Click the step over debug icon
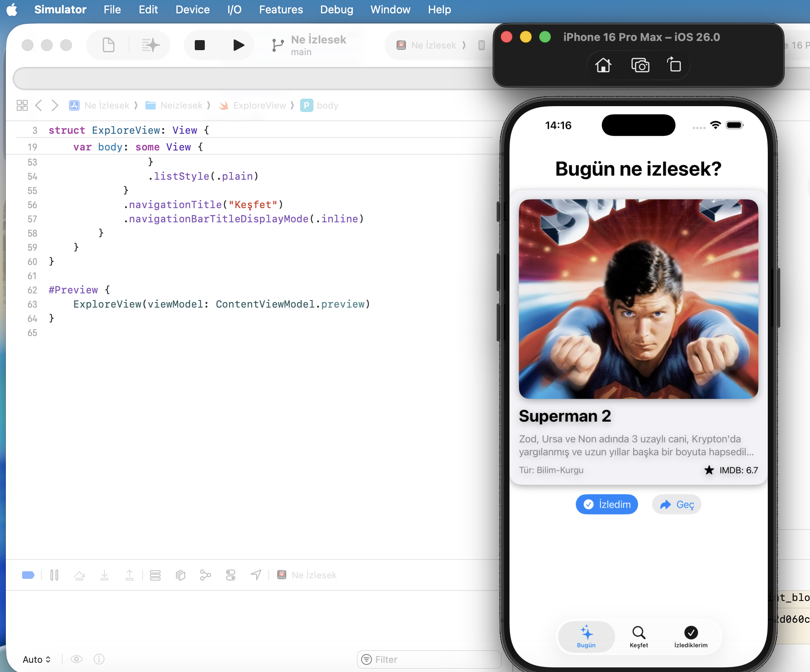 (x=79, y=575)
